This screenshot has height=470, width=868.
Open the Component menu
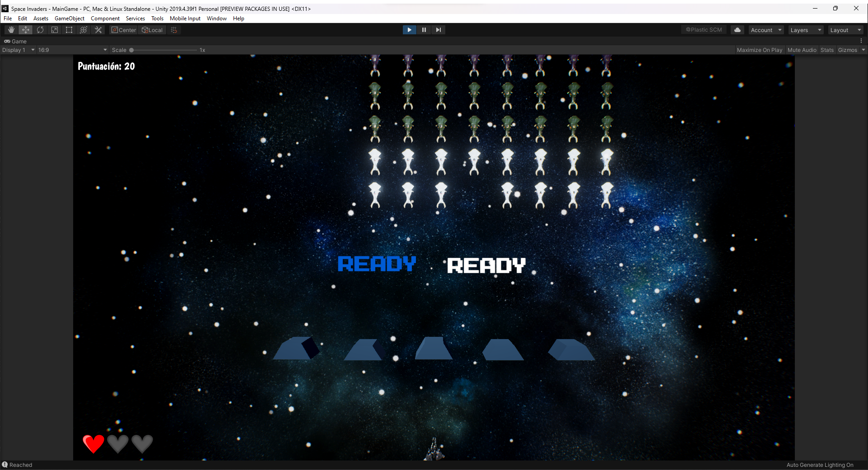105,19
